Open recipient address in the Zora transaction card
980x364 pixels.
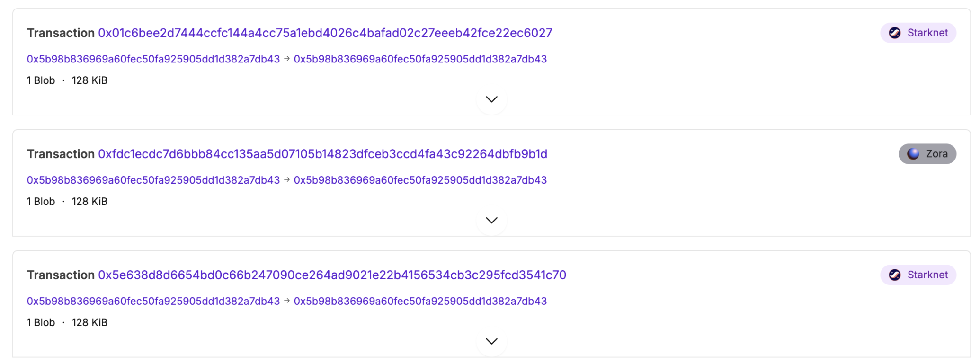[x=420, y=180]
